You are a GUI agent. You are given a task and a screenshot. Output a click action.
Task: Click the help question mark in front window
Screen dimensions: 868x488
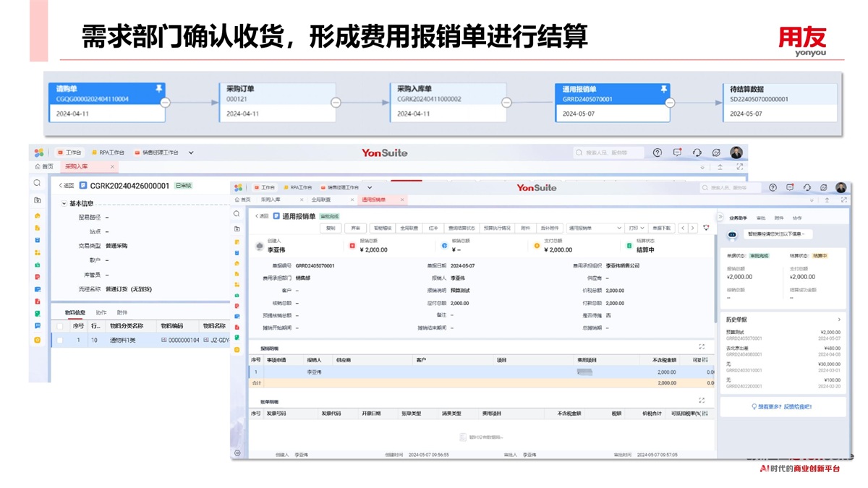point(773,188)
